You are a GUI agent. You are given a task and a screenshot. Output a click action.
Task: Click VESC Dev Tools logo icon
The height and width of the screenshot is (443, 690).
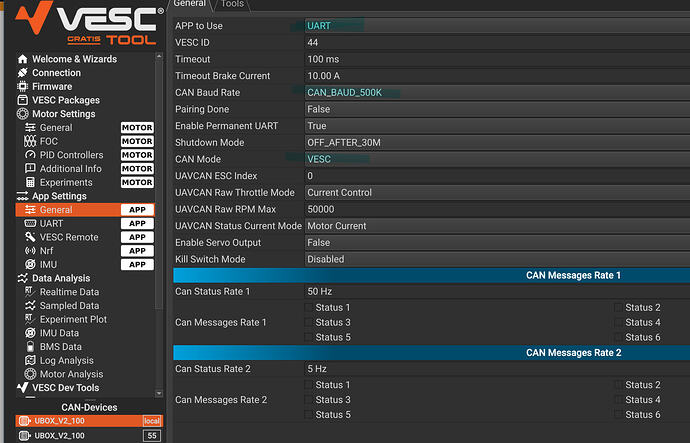coord(22,388)
